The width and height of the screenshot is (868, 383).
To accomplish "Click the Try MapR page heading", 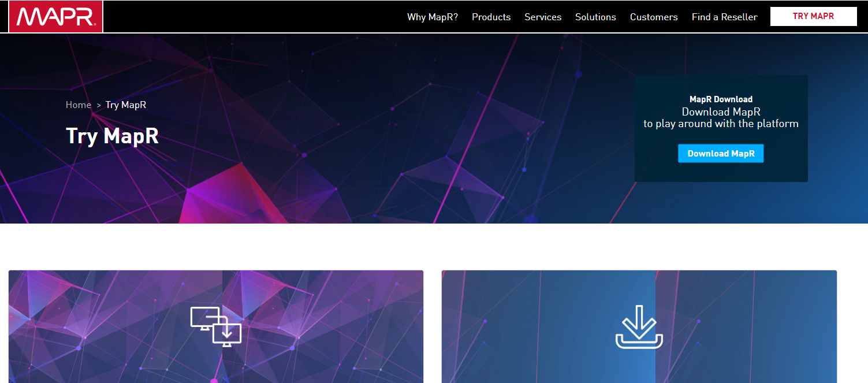I will point(112,136).
